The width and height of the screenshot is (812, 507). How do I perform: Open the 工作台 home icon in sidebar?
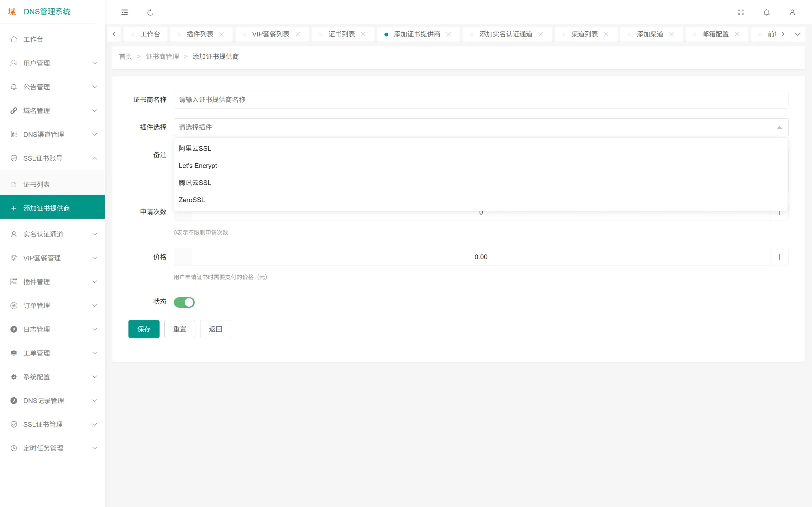tap(14, 39)
